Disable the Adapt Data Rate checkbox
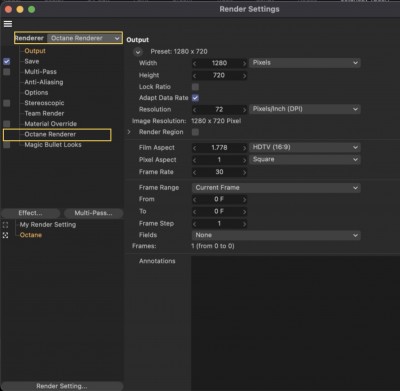This screenshot has width=400, height=391. point(195,98)
